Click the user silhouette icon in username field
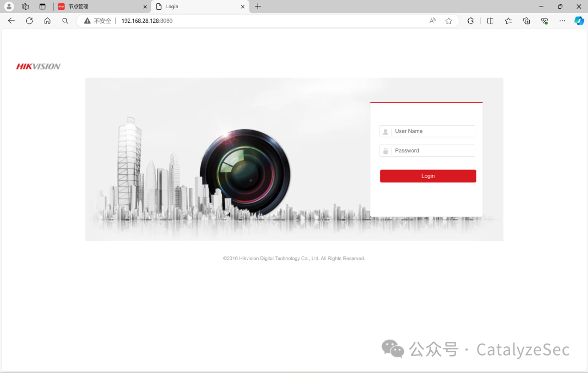Image resolution: width=588 pixels, height=373 pixels. tap(385, 132)
